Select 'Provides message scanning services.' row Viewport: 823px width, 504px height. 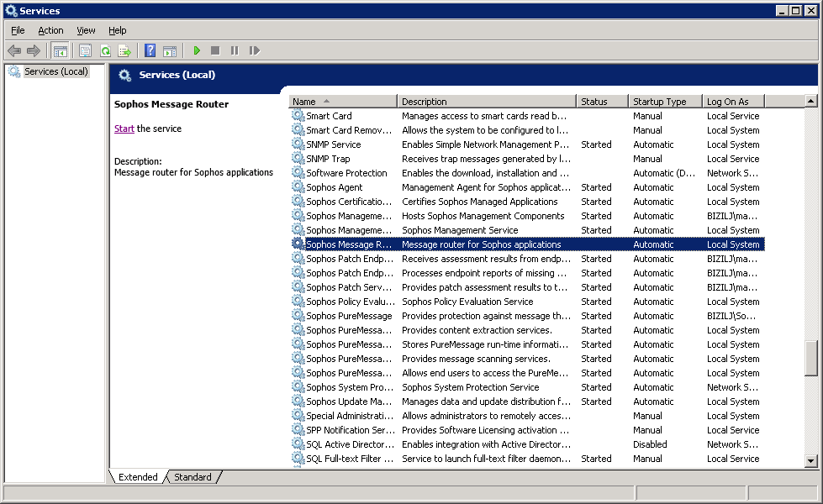tap(527, 358)
